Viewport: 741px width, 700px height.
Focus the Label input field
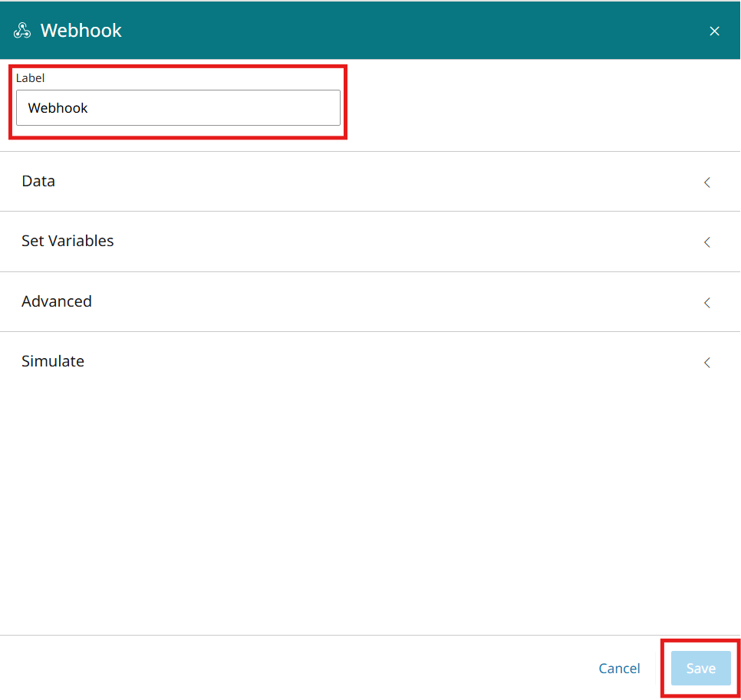point(178,107)
